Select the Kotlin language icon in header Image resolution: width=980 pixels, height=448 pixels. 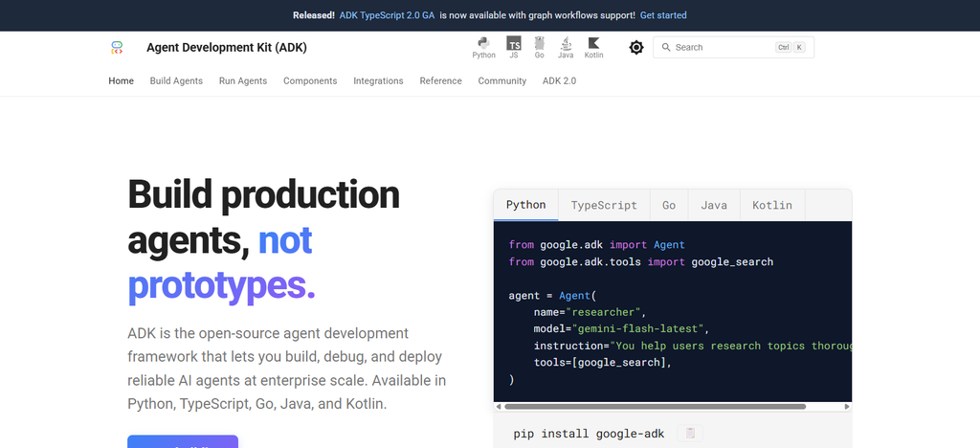click(x=593, y=48)
